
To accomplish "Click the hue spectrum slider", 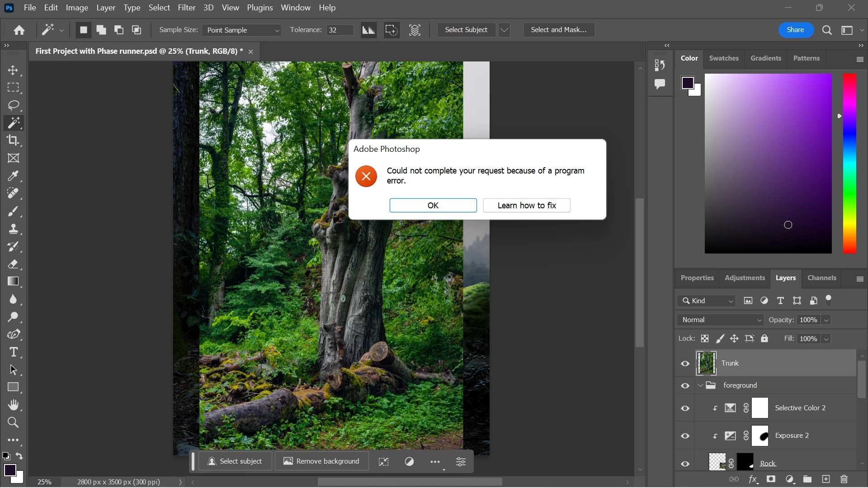I will (x=849, y=163).
